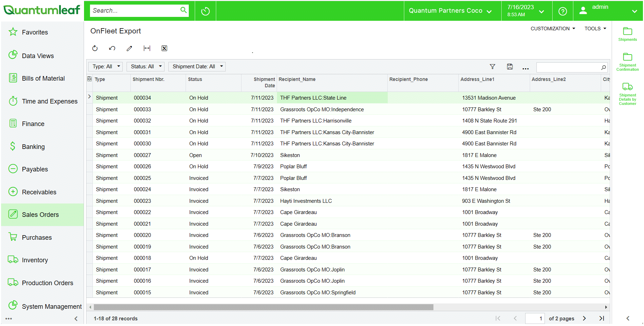
Task: Click the page number field
Action: [535, 318]
